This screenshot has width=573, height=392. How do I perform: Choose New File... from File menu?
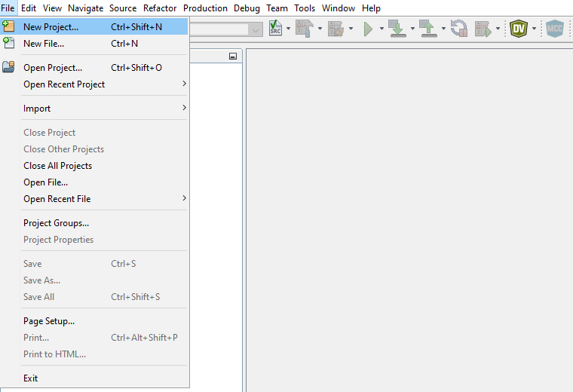click(x=43, y=44)
